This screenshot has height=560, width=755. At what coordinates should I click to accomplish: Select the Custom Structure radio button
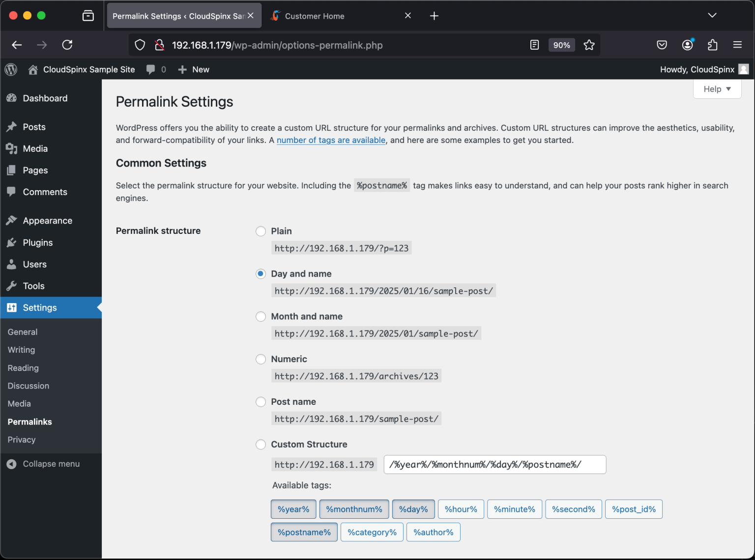[x=261, y=444]
